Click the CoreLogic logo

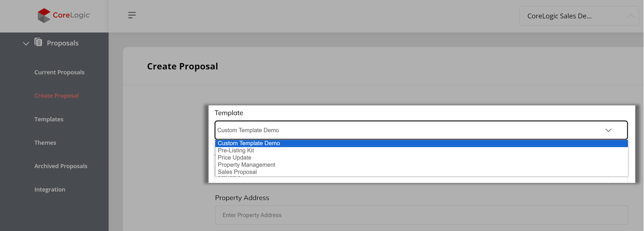(64, 16)
